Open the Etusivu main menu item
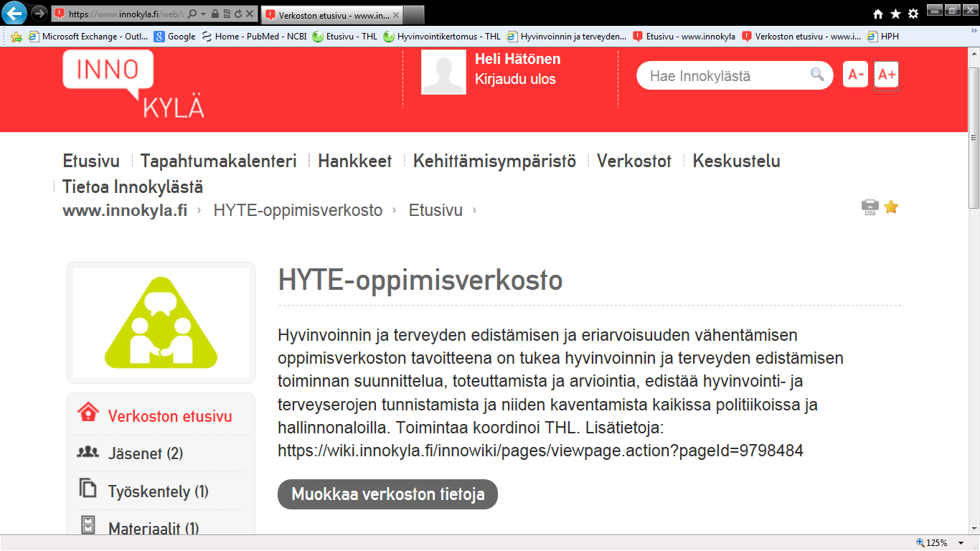This screenshot has width=980, height=551. pyautogui.click(x=91, y=161)
